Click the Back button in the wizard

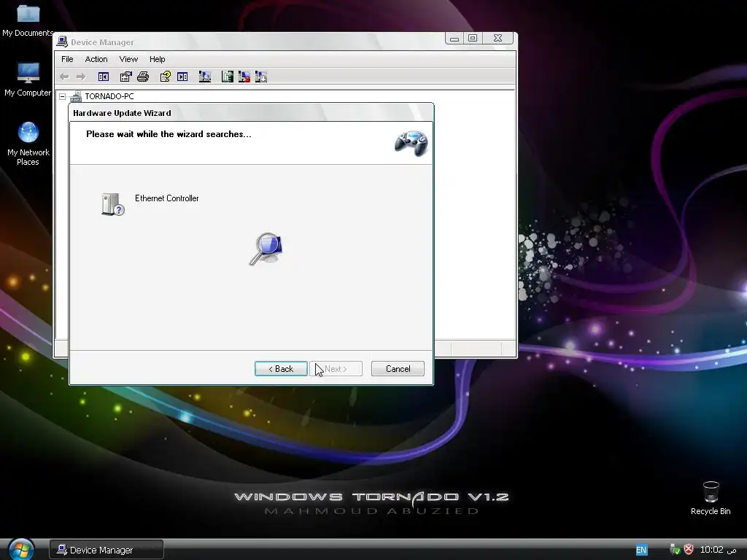coord(281,368)
